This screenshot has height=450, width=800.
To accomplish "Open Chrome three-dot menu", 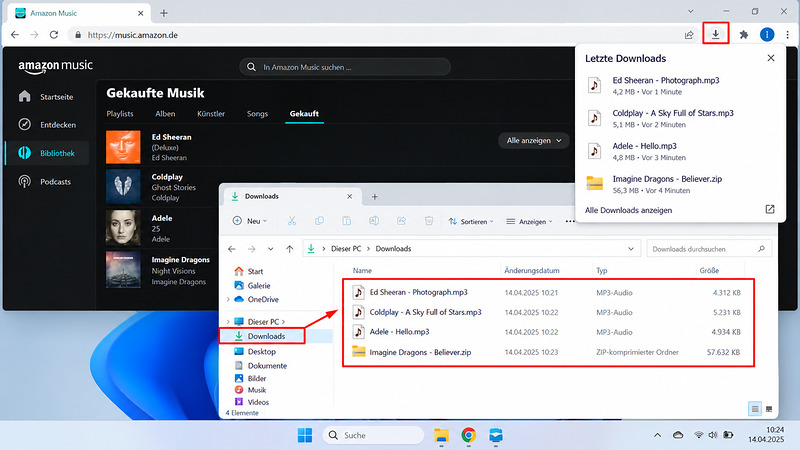I will tap(787, 35).
